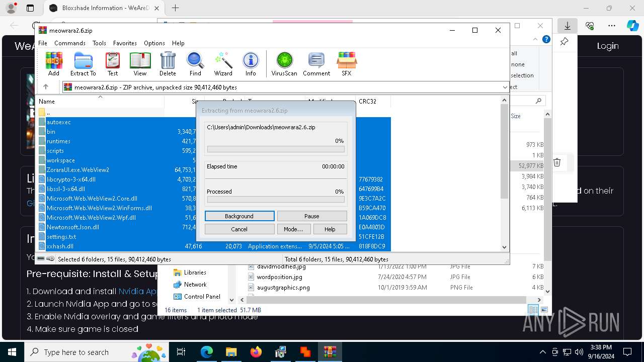Select the runtimes folder
This screenshot has width=644, height=362.
point(58,141)
